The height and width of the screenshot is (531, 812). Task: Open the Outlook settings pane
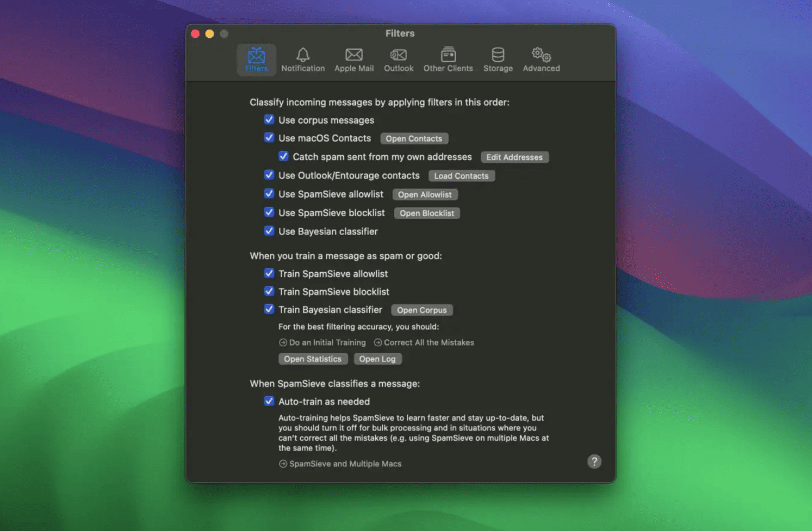[398, 59]
